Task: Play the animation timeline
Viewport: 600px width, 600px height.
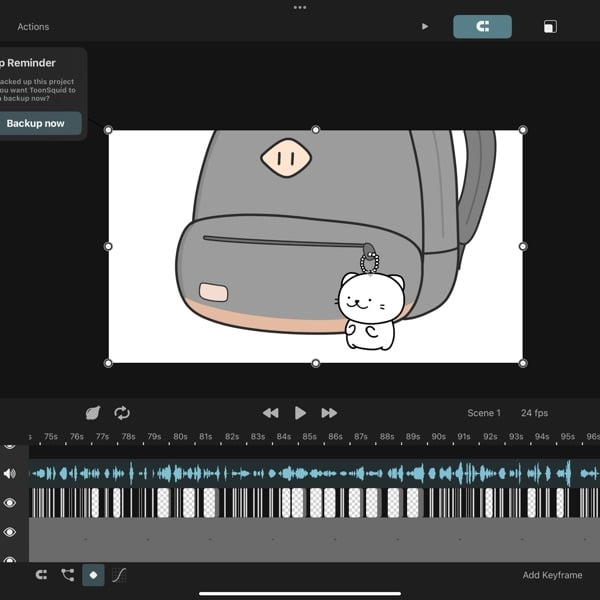Action: click(x=300, y=413)
